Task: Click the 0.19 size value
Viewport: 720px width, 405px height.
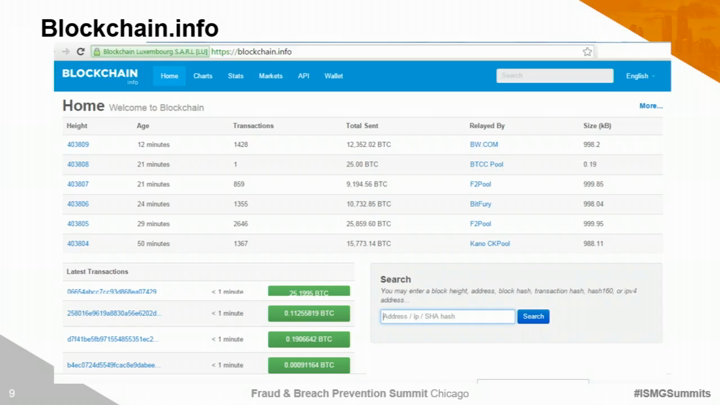Action: (590, 164)
